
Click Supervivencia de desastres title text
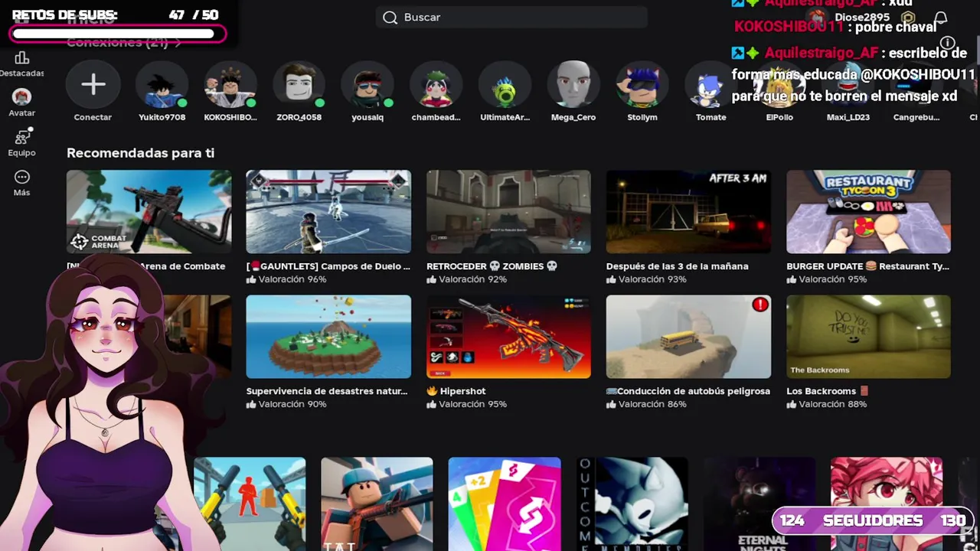pos(327,391)
